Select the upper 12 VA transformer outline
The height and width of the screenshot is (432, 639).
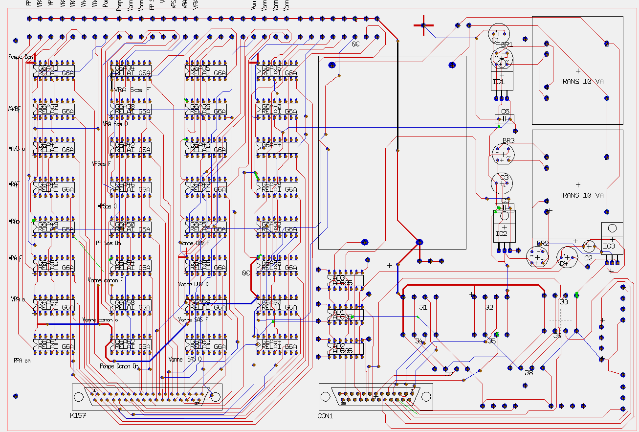click(x=582, y=70)
